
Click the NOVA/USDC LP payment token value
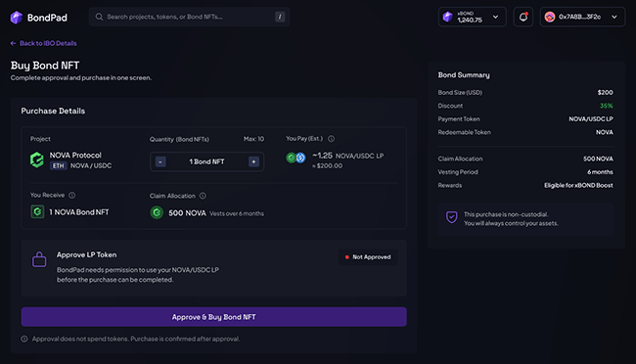pos(591,119)
